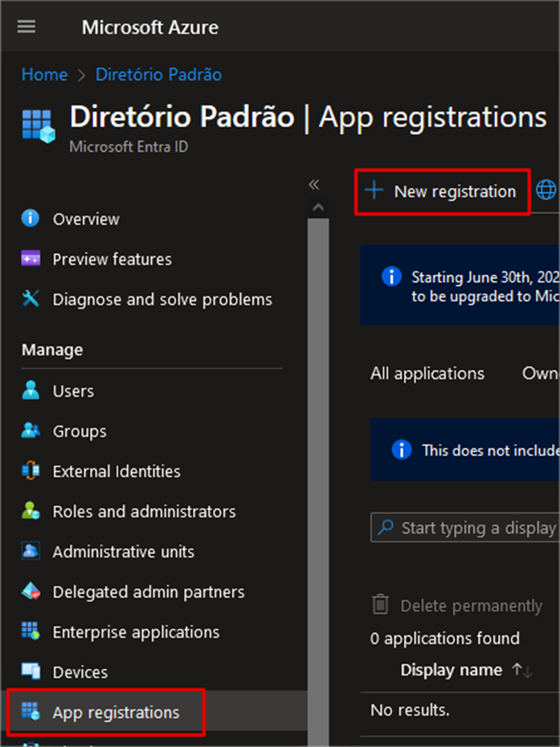560x747 pixels.
Task: Click the Delete permanently label
Action: [472, 606]
